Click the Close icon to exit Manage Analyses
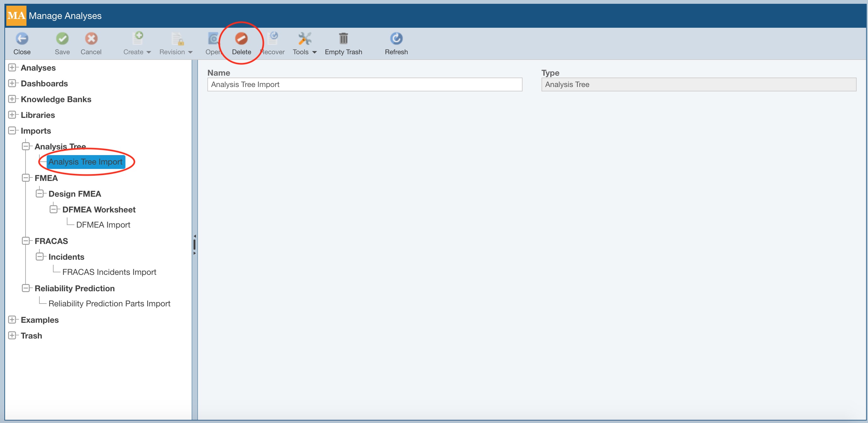 22,43
